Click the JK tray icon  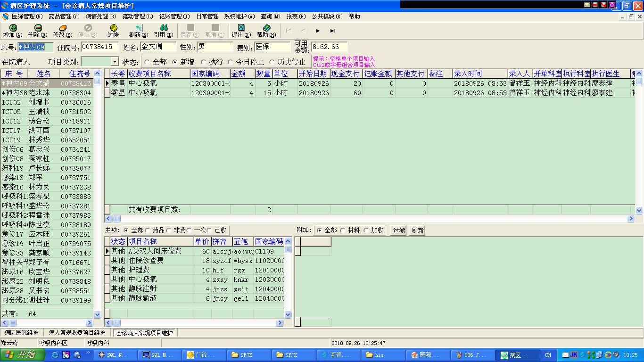click(x=574, y=355)
